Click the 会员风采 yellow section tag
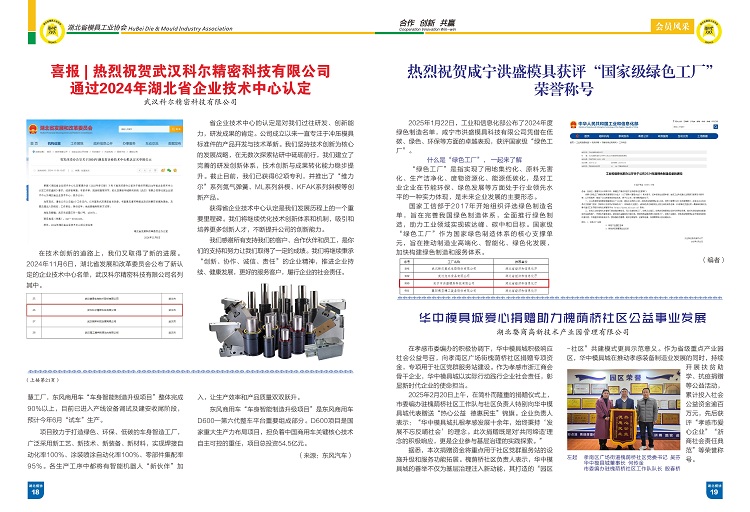The width and height of the screenshot is (750, 512). coord(672,25)
